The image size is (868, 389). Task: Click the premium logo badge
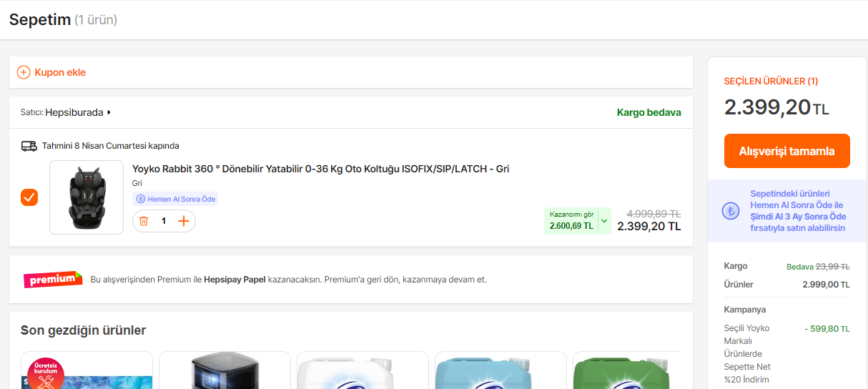click(x=53, y=279)
